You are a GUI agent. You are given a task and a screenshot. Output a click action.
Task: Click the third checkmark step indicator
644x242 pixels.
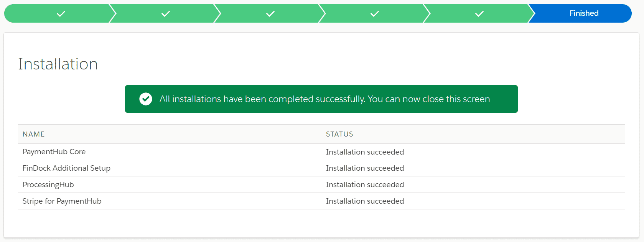(270, 13)
